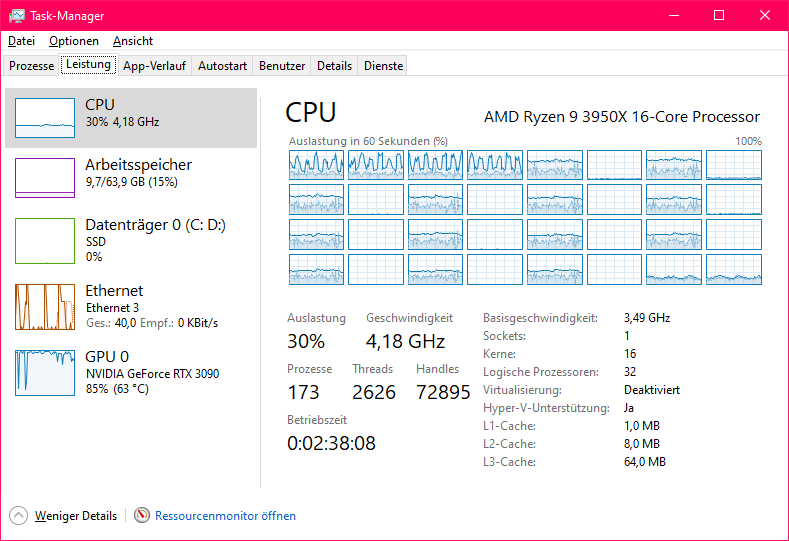This screenshot has width=789, height=541.
Task: Select the GPU 0 mini graph
Action: (45, 372)
